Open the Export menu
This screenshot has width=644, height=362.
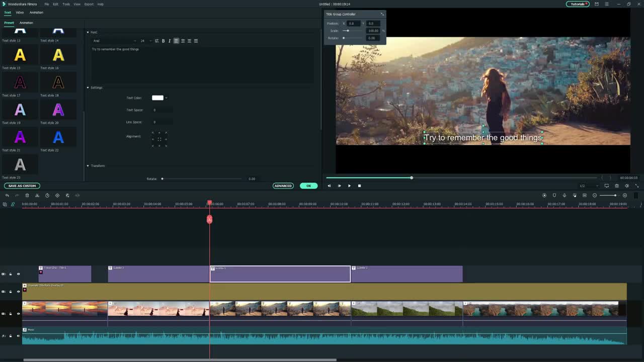point(89,4)
